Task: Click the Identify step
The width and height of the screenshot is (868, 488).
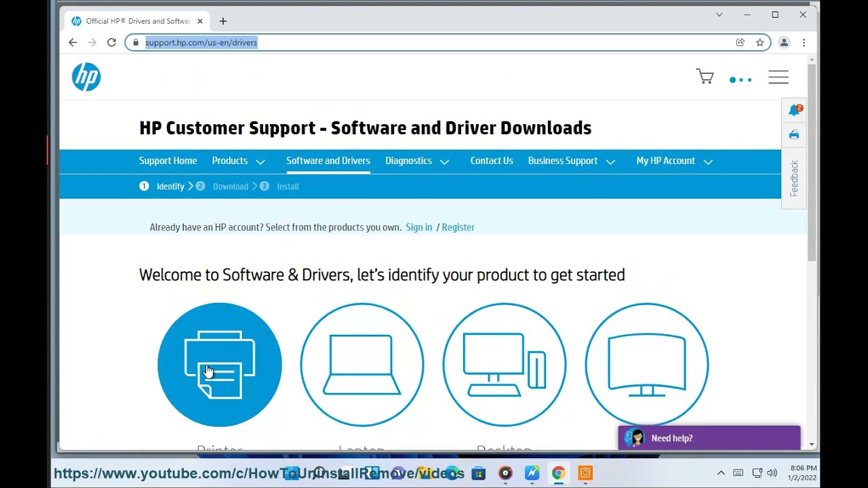Action: point(161,186)
